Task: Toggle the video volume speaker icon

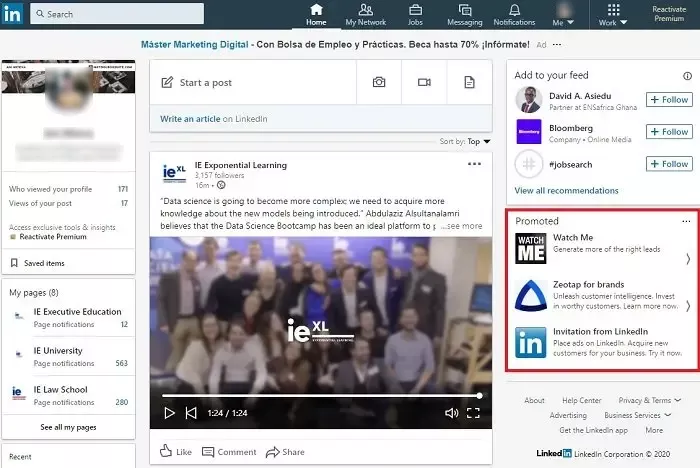Action: [451, 413]
